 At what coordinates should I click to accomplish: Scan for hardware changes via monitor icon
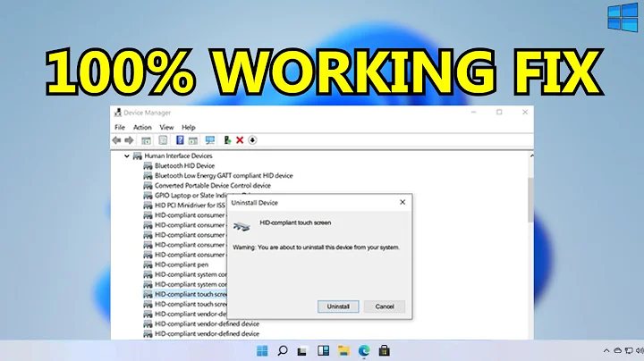210,140
